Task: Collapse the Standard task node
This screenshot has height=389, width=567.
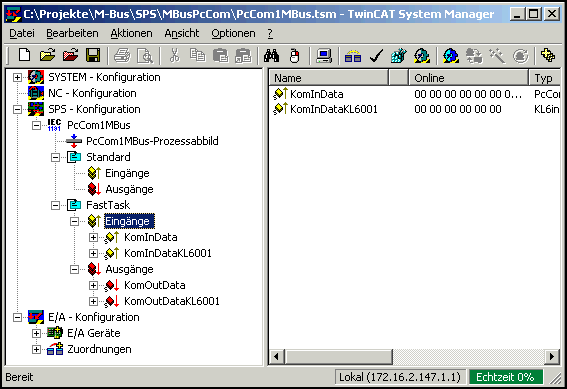Action: click(x=55, y=157)
